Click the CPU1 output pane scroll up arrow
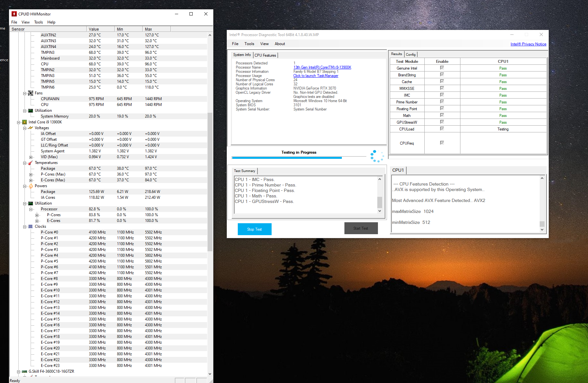Image resolution: width=588 pixels, height=383 pixels. coord(542,178)
